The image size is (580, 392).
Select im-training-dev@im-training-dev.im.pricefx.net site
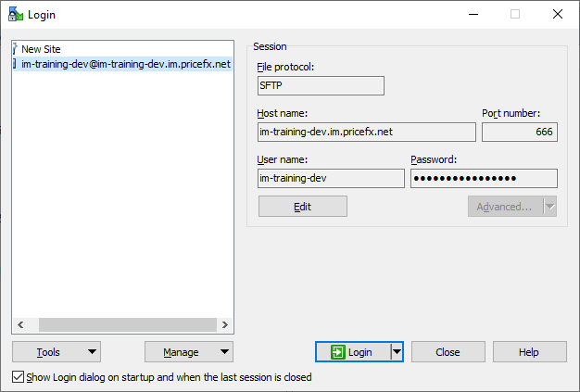pyautogui.click(x=125, y=65)
